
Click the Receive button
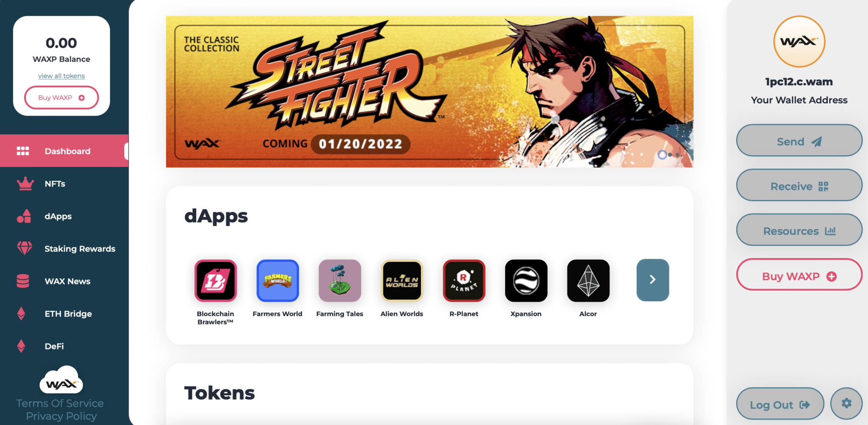click(799, 186)
